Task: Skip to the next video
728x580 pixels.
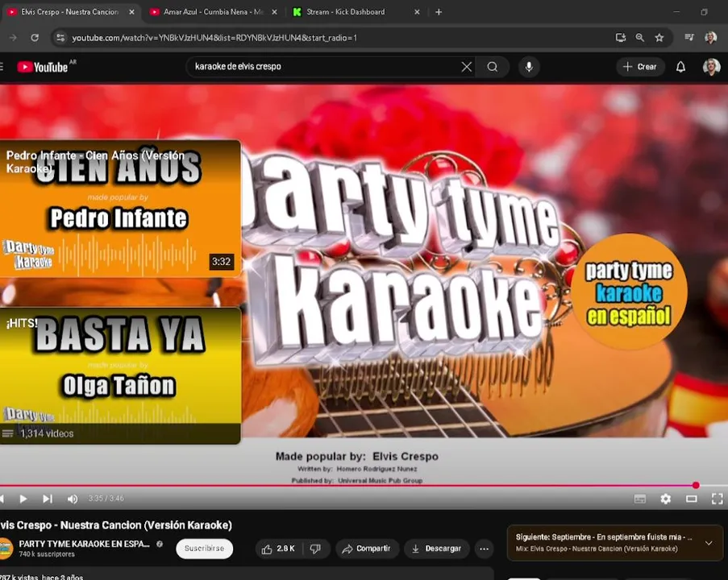Action: pyautogui.click(x=48, y=499)
